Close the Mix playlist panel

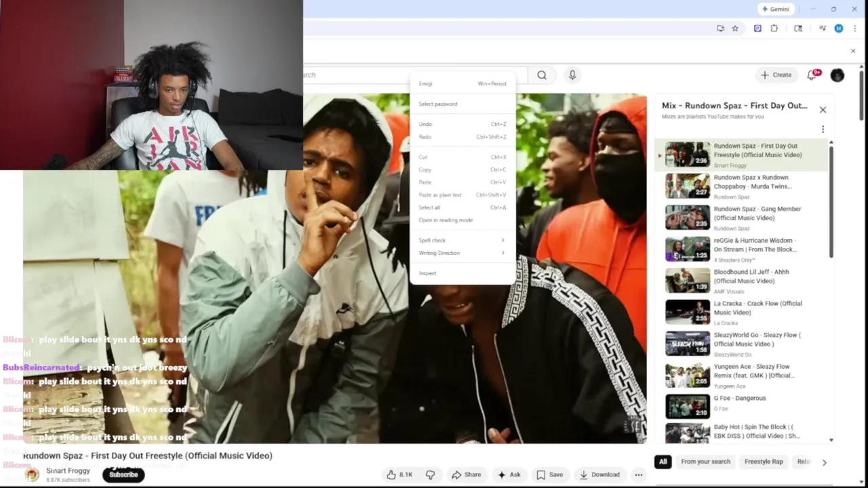click(823, 110)
